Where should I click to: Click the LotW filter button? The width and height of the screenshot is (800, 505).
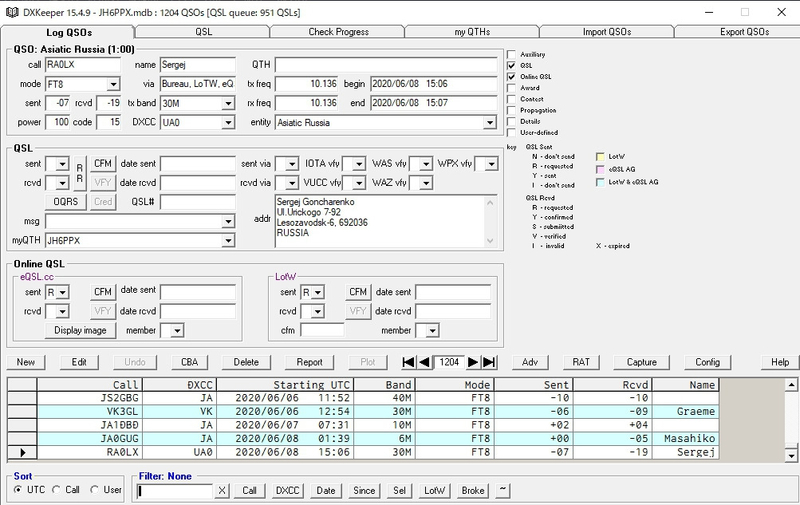[x=434, y=491]
